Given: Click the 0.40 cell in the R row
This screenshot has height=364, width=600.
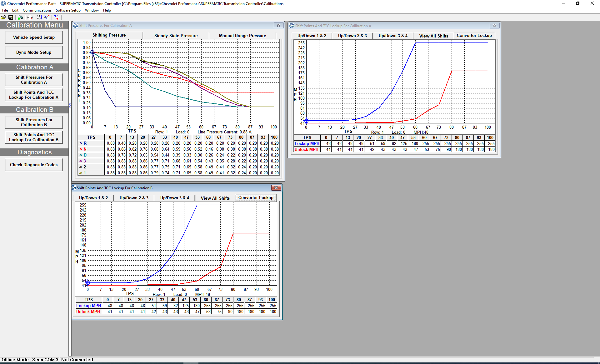Looking at the screenshot, I should coord(121,143).
